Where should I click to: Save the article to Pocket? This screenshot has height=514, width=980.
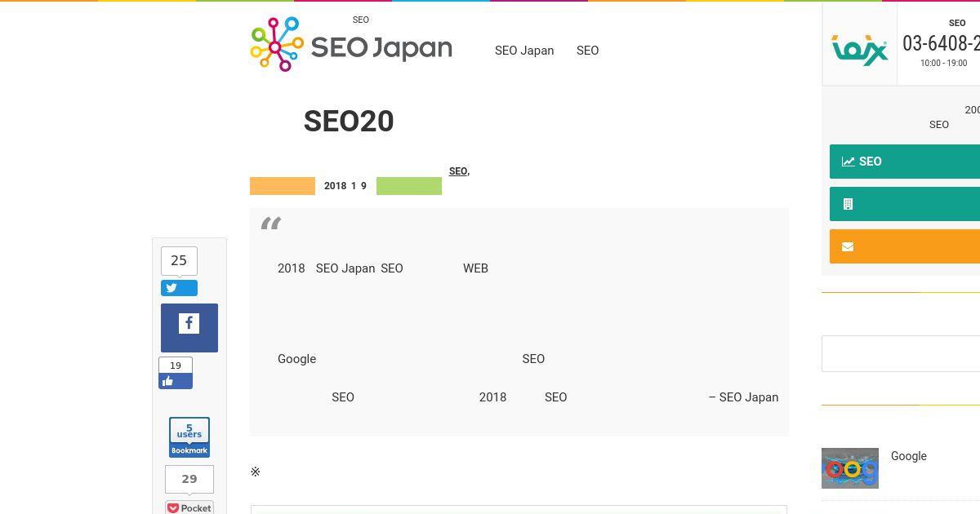(x=189, y=507)
